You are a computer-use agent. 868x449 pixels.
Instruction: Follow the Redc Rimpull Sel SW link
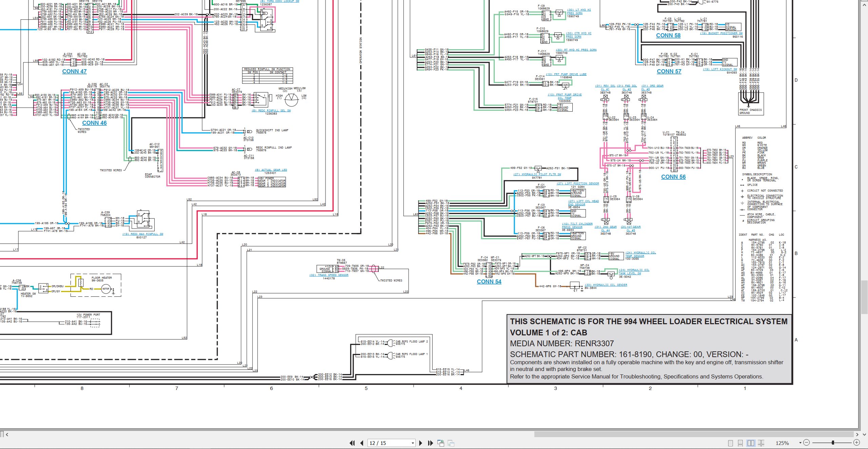(271, 111)
